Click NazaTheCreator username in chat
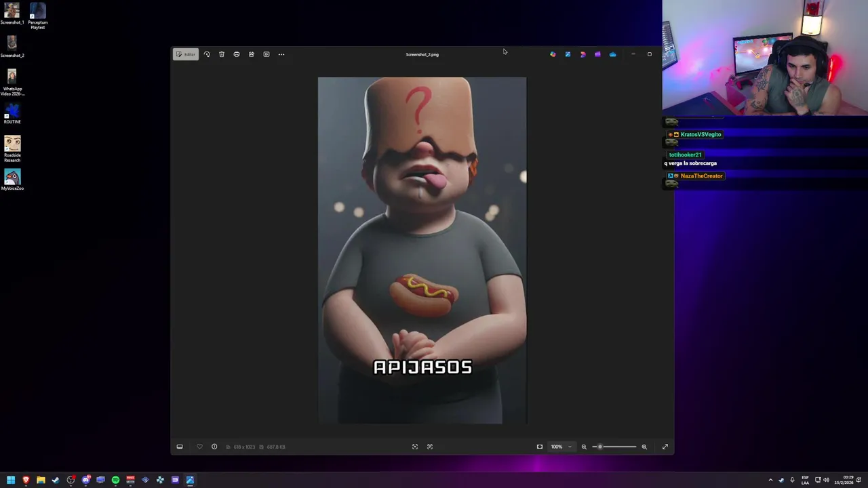 (x=701, y=176)
